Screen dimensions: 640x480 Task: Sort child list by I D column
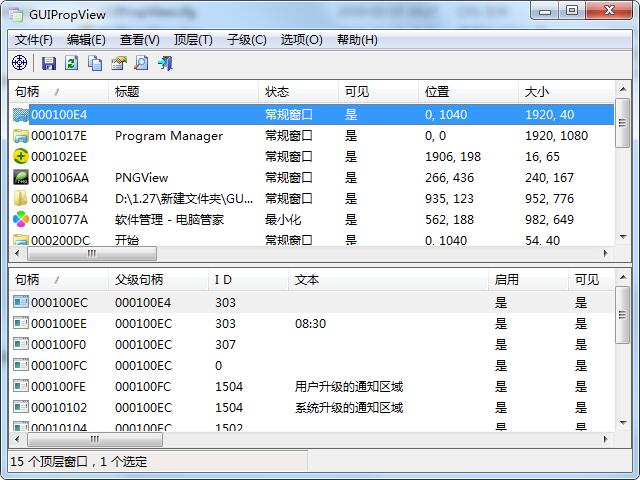pyautogui.click(x=249, y=280)
